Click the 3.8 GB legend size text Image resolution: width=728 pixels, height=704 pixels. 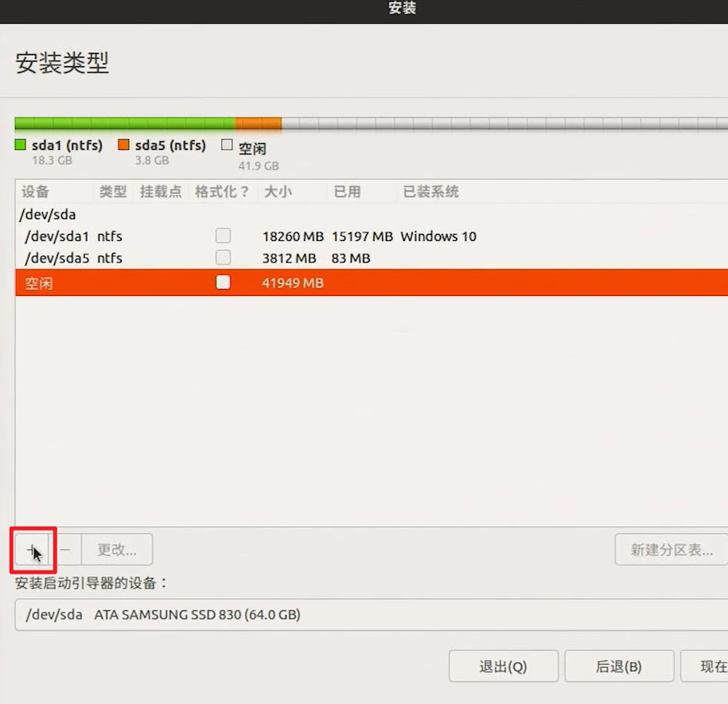(x=152, y=161)
